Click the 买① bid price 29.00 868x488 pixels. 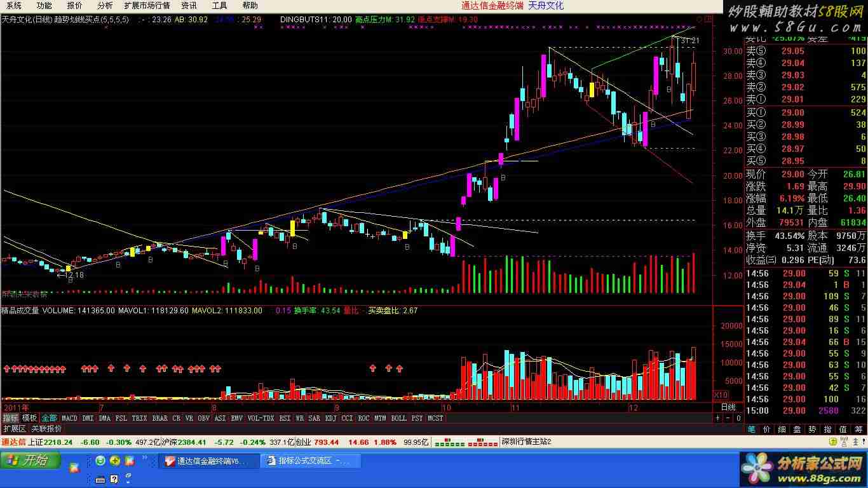[792, 112]
